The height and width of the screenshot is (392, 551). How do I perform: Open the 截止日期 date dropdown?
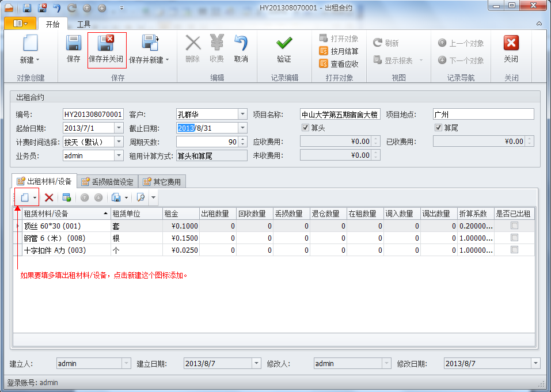[242, 128]
